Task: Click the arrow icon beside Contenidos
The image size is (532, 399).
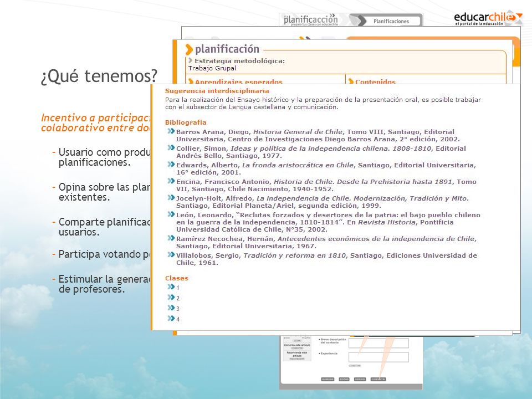Action: [x=351, y=81]
